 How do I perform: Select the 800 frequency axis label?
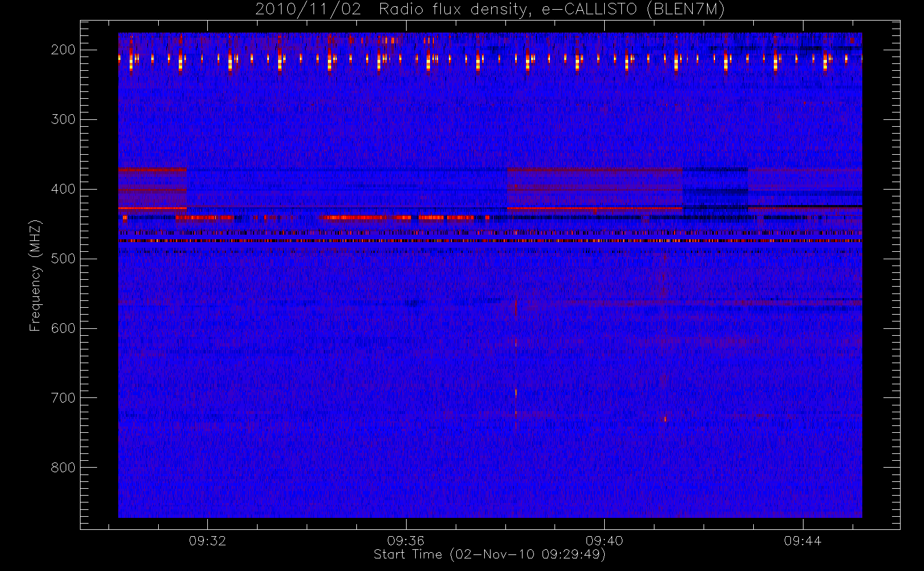coord(63,468)
